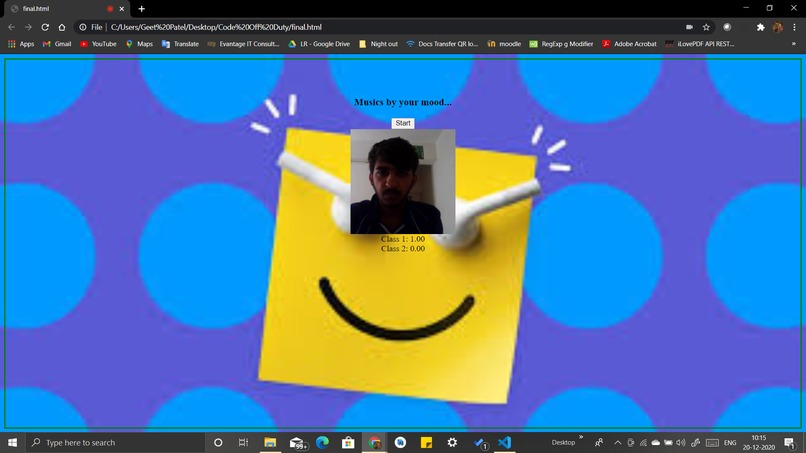This screenshot has width=806, height=453.
Task: Click the webcam preview image
Action: tap(402, 182)
